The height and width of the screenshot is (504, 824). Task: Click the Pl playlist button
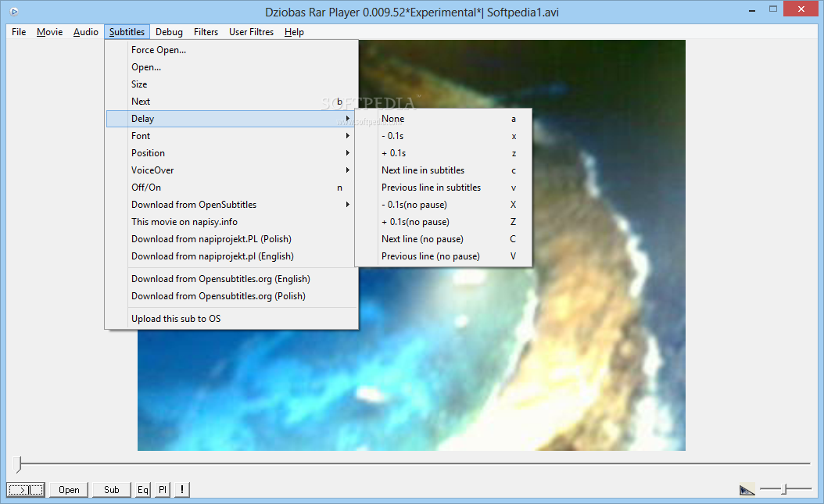tap(163, 490)
